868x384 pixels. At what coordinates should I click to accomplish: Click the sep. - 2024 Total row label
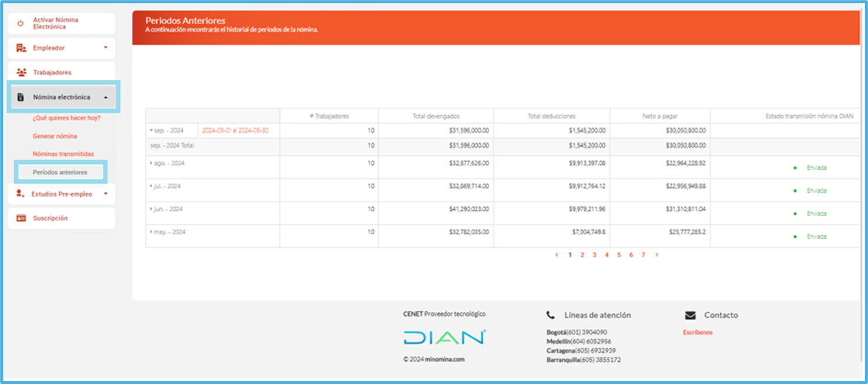click(172, 145)
